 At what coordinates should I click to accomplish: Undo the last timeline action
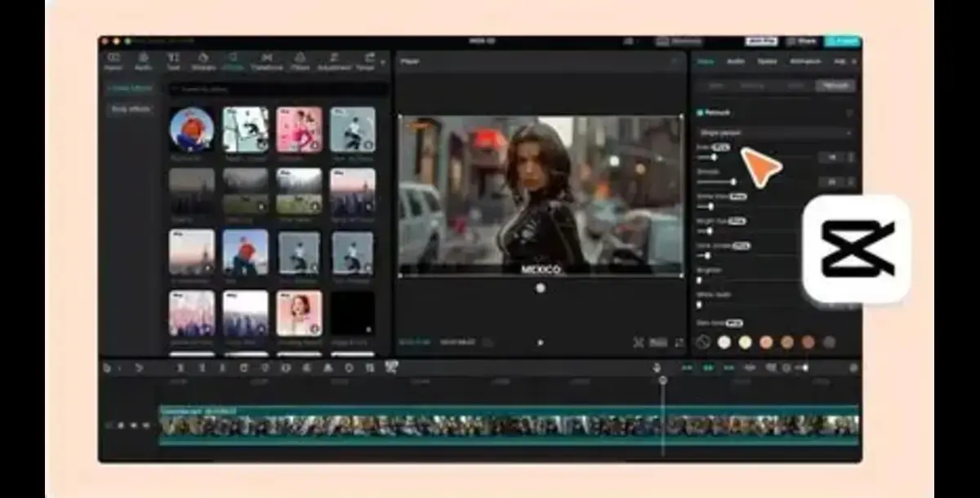(138, 368)
